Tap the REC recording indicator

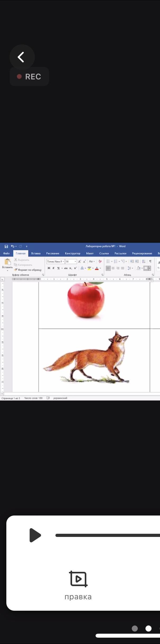[x=29, y=76]
